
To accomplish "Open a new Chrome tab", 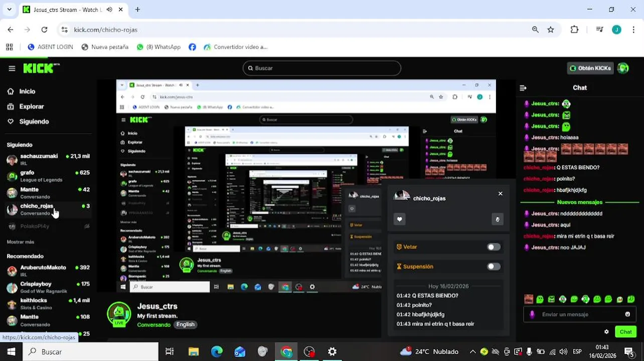I will click(137, 10).
